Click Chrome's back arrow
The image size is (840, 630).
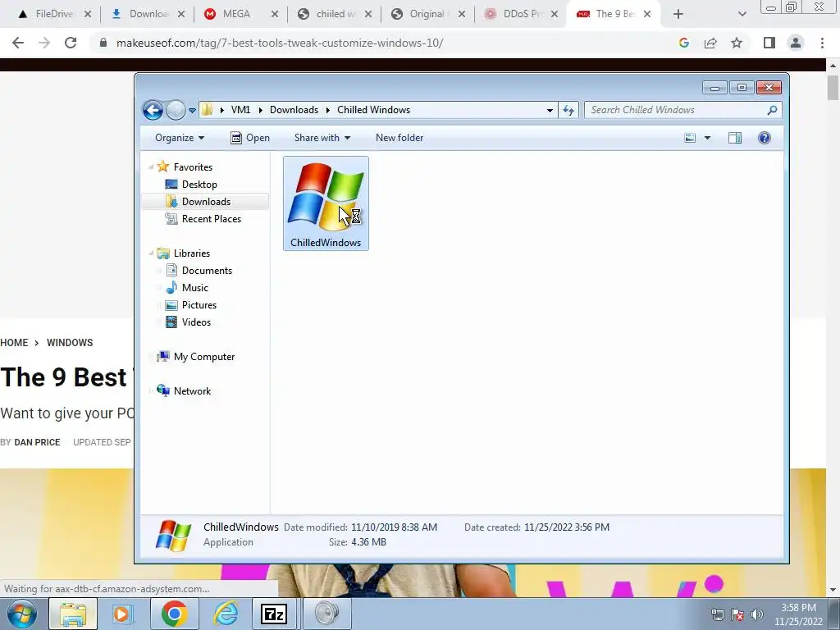coord(18,43)
